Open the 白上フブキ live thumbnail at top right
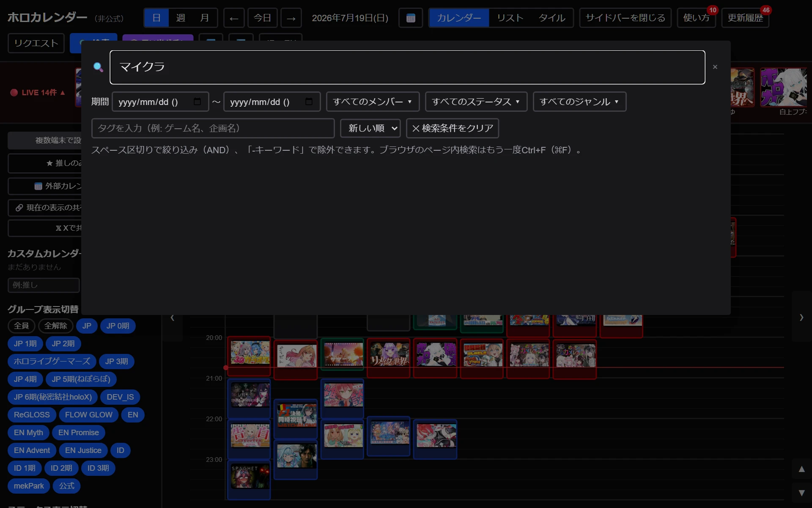Image resolution: width=812 pixels, height=508 pixels. [784, 87]
